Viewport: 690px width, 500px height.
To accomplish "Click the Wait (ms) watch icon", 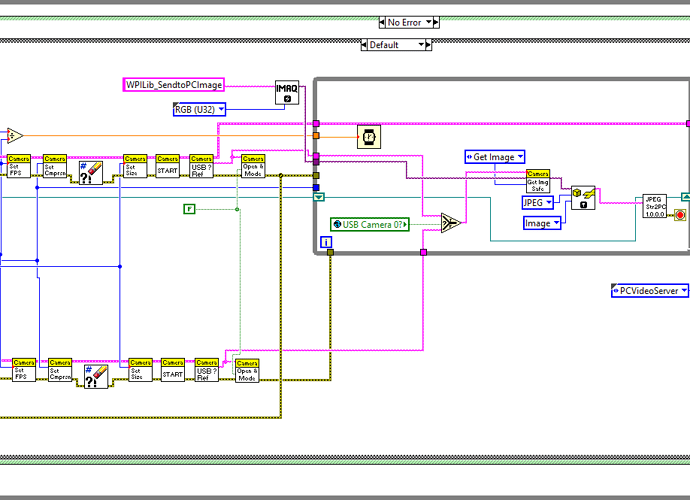I will (369, 137).
